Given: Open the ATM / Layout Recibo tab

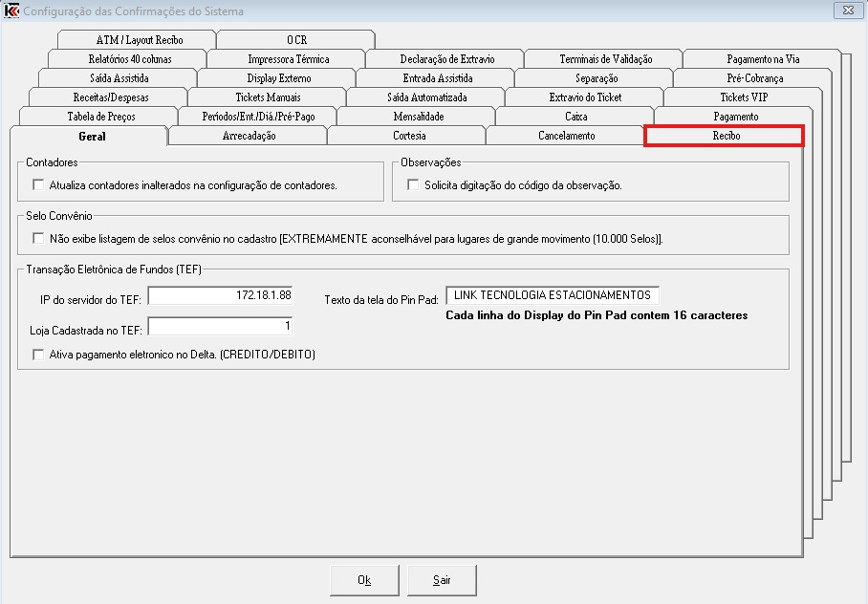Looking at the screenshot, I should 139,40.
